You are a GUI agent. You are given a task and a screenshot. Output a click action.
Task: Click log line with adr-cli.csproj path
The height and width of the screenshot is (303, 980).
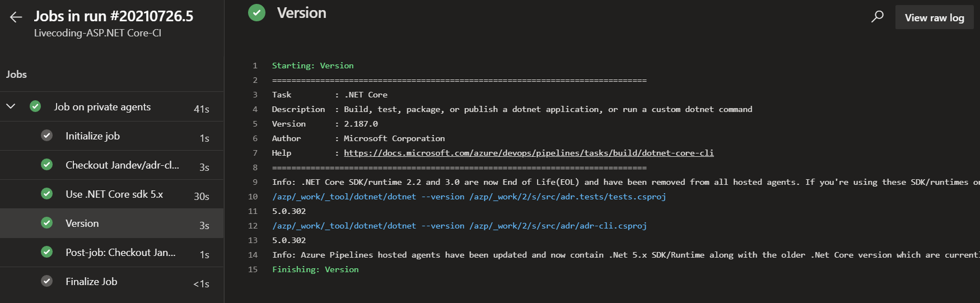tap(459, 226)
